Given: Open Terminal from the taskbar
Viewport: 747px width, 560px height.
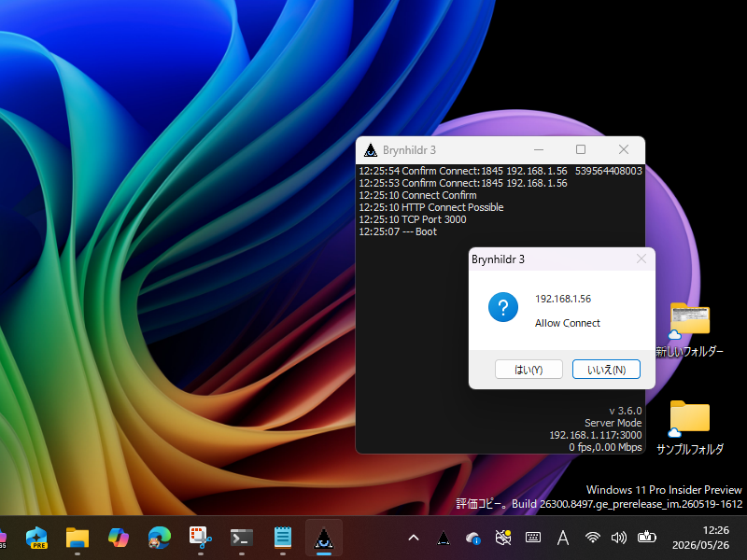Looking at the screenshot, I should (242, 539).
